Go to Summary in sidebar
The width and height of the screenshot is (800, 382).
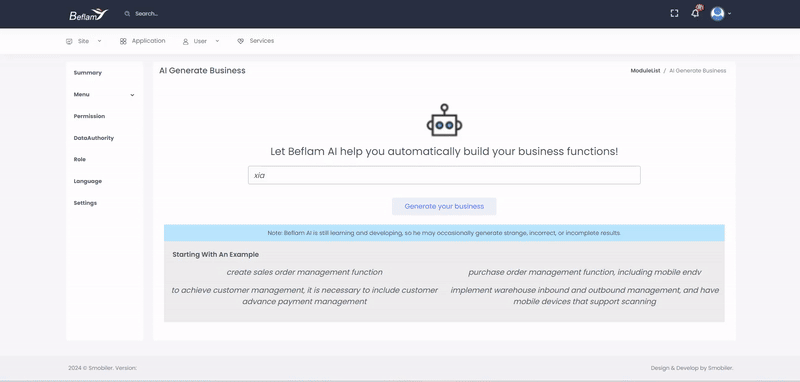click(88, 73)
